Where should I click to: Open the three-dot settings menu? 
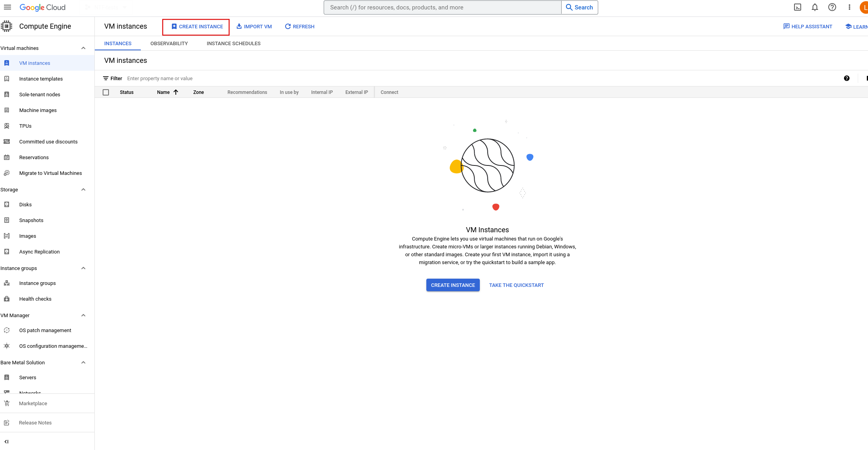tap(850, 7)
